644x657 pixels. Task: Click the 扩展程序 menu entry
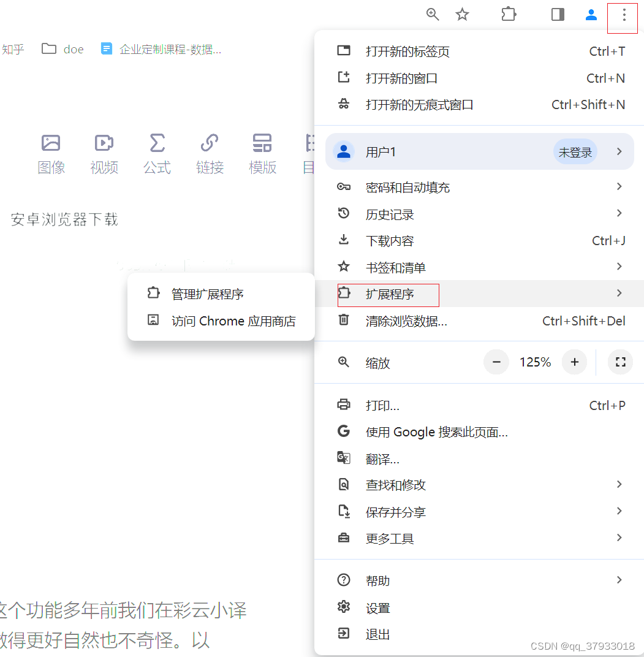pos(479,294)
